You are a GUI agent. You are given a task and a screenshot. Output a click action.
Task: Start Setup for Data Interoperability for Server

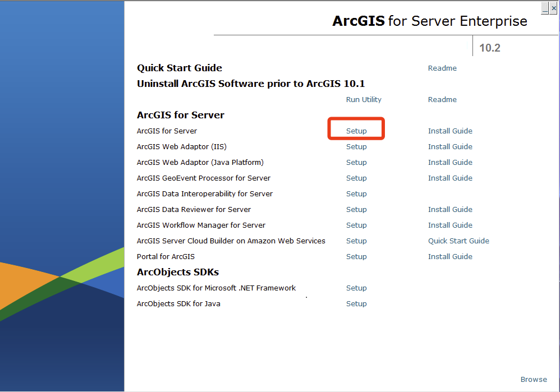(x=356, y=194)
